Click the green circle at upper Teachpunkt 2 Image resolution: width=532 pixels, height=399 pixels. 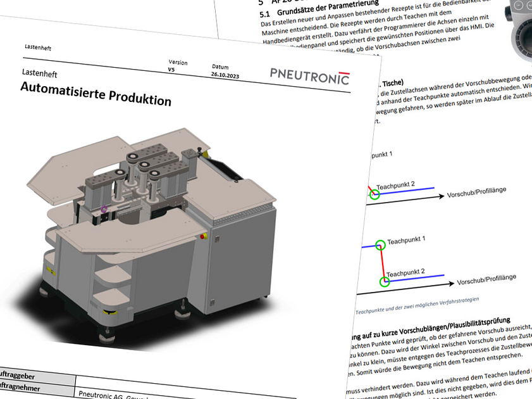click(374, 194)
